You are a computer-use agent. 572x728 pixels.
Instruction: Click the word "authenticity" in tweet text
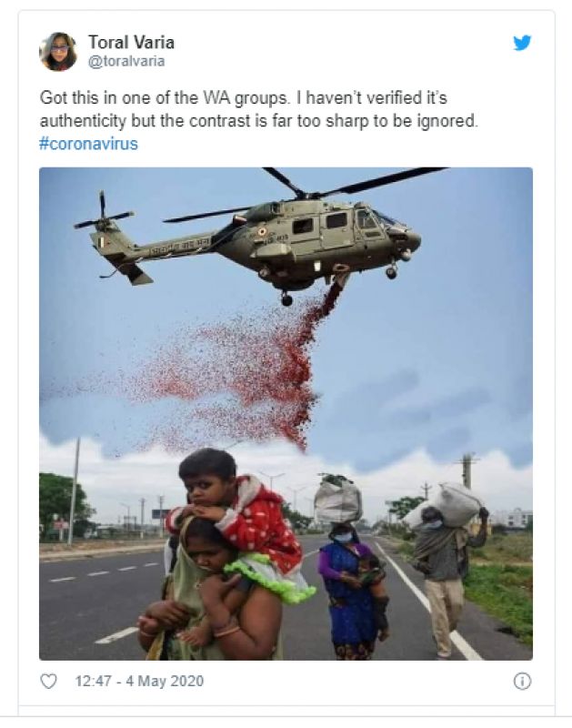[83, 121]
